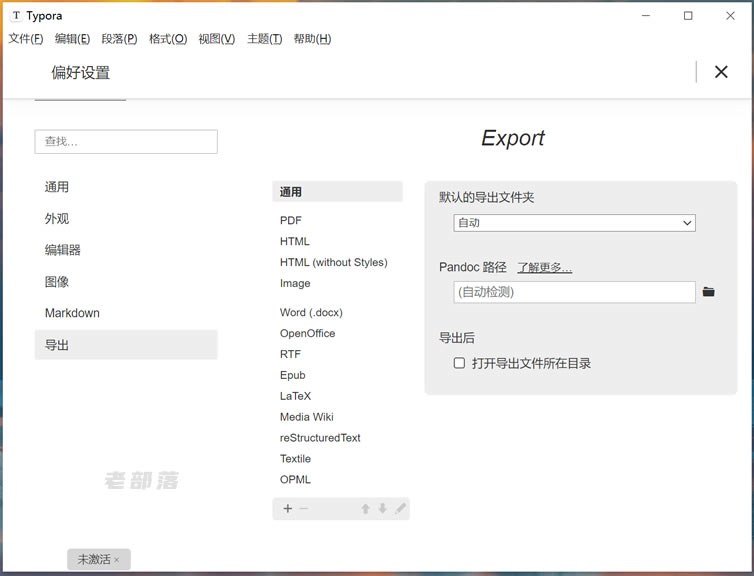Image resolution: width=754 pixels, height=576 pixels.
Task: Close the preferences panel with X icon
Action: point(721,72)
